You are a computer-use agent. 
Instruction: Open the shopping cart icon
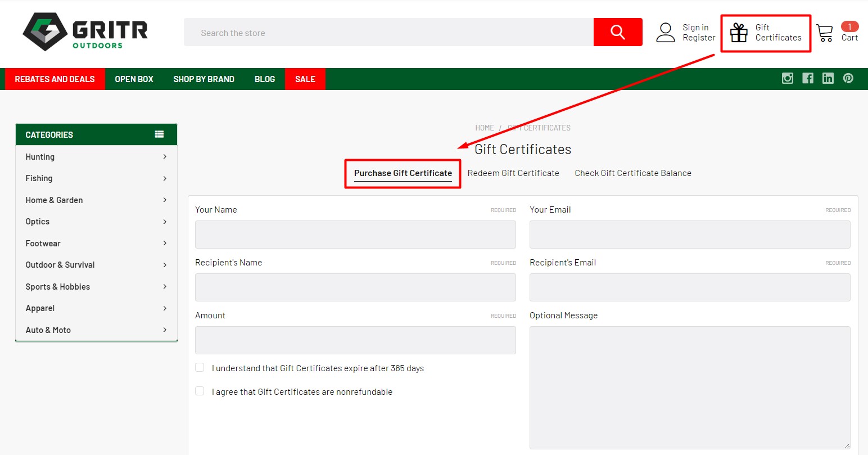pyautogui.click(x=824, y=33)
